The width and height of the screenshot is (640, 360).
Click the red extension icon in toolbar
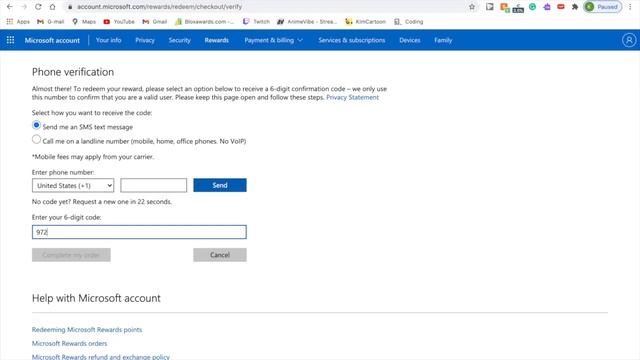point(561,7)
